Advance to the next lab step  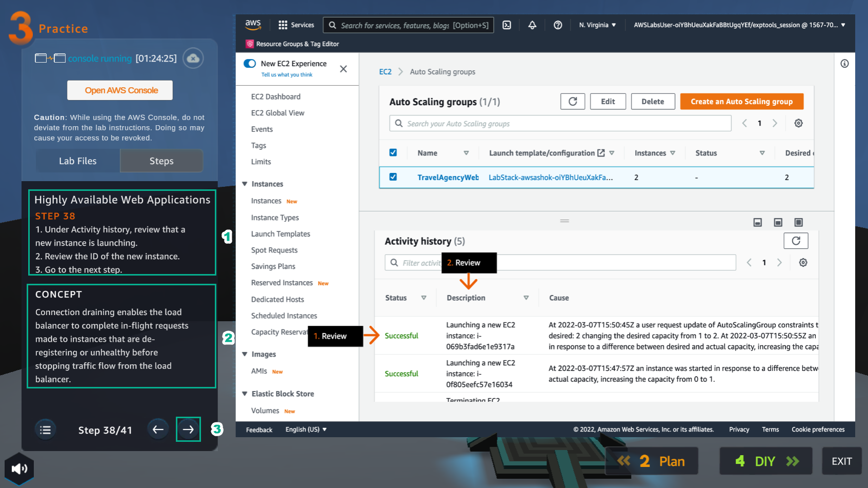[188, 430]
